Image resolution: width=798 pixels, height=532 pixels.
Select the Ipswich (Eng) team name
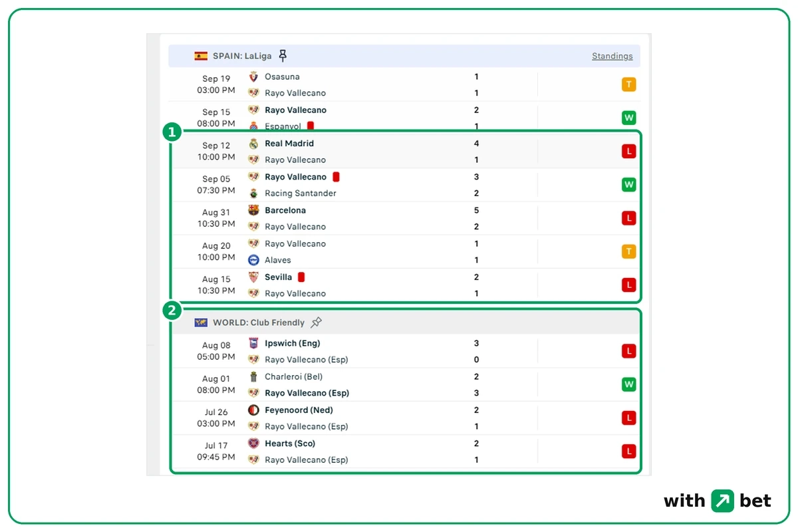tap(293, 344)
